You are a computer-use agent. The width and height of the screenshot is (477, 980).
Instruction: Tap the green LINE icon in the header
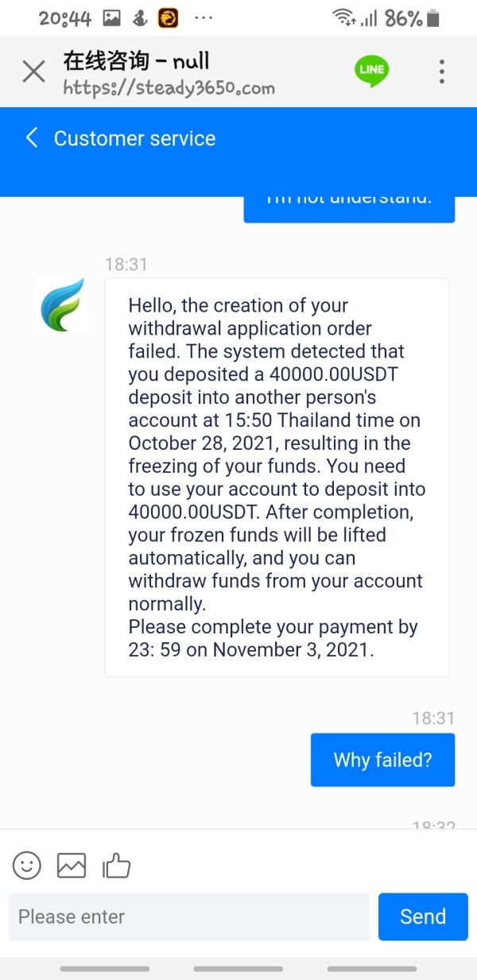pyautogui.click(x=371, y=70)
